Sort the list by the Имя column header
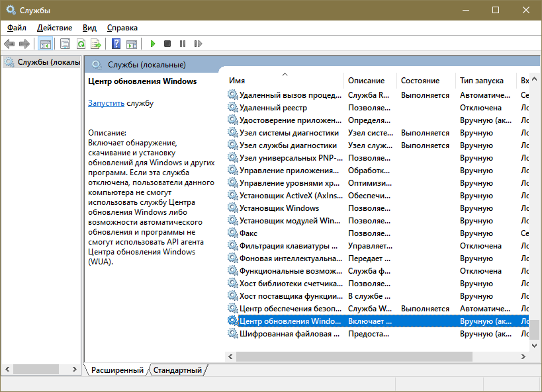 (x=285, y=81)
